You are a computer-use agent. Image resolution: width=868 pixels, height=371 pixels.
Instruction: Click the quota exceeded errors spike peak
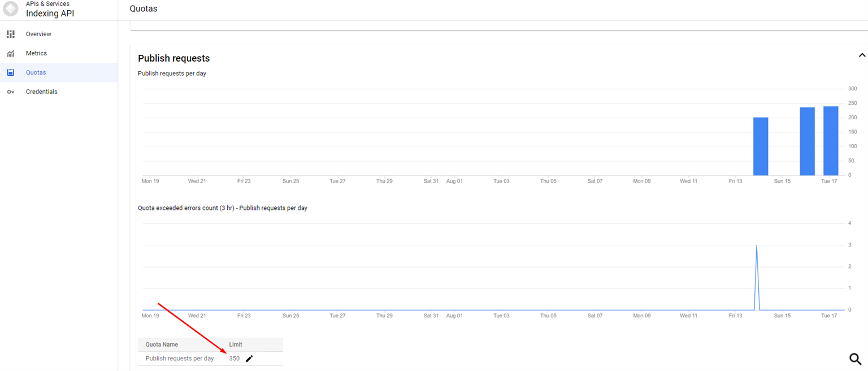756,246
